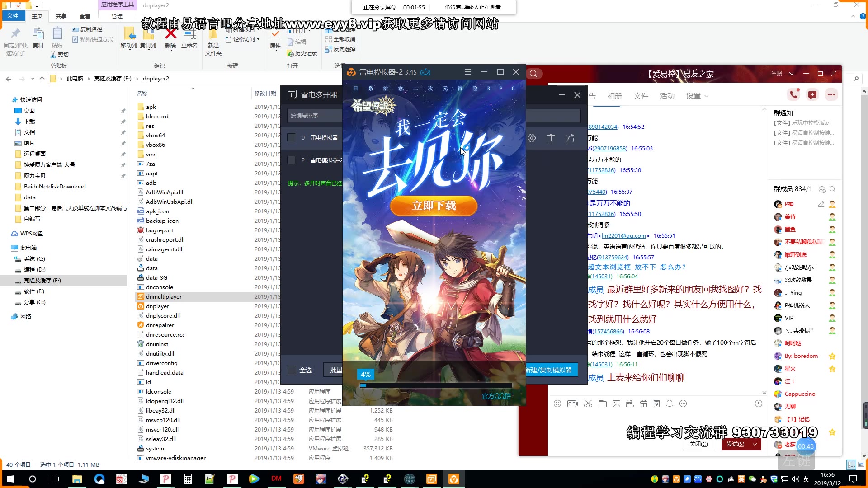The height and width of the screenshot is (488, 868).
Task: Check the box for emulator 0
Action: [x=292, y=137]
